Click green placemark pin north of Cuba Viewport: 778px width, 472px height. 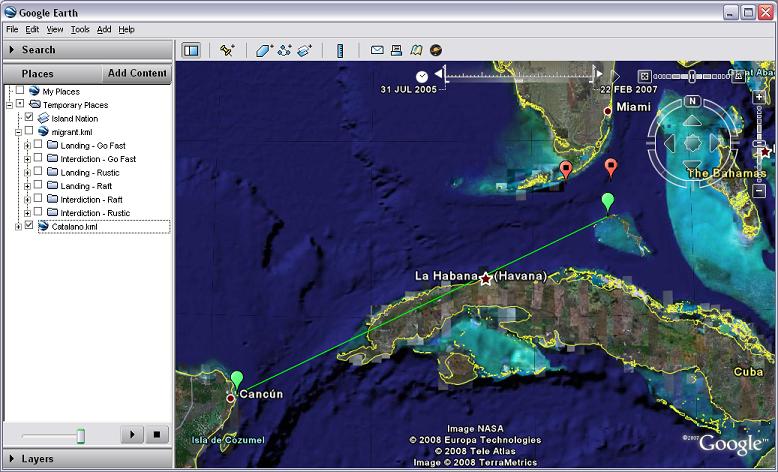pos(608,202)
